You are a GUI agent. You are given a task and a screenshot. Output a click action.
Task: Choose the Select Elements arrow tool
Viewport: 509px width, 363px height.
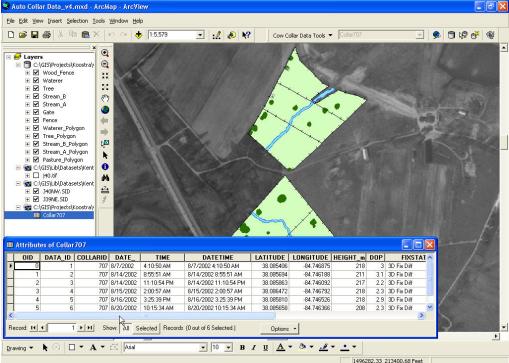click(105, 155)
